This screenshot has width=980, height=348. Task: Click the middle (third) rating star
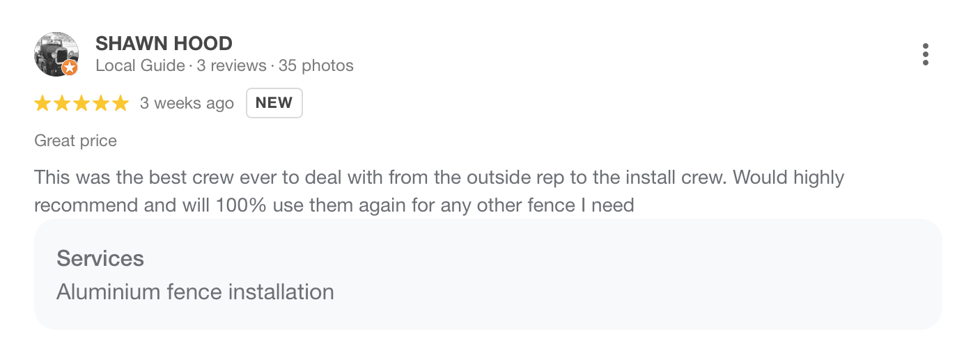pyautogui.click(x=81, y=104)
